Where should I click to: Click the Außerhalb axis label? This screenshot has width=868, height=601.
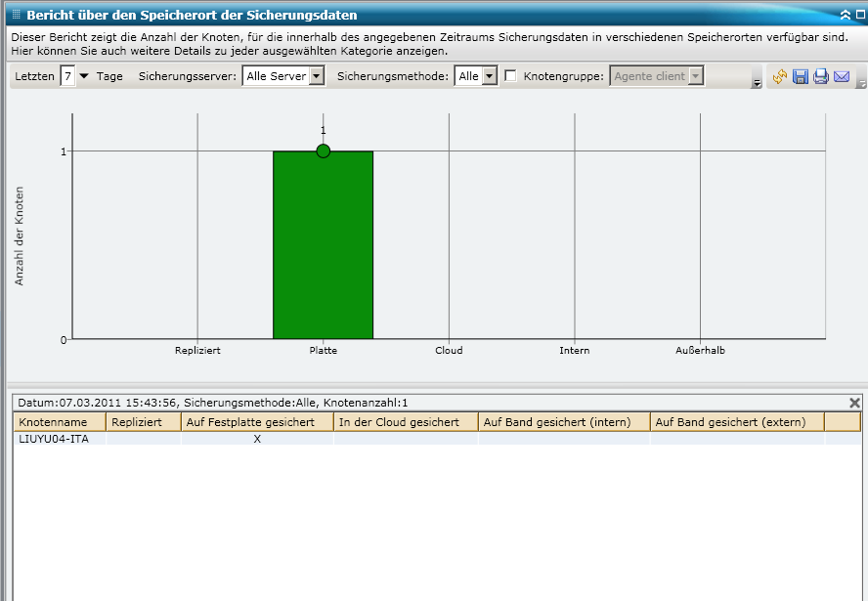pos(700,350)
